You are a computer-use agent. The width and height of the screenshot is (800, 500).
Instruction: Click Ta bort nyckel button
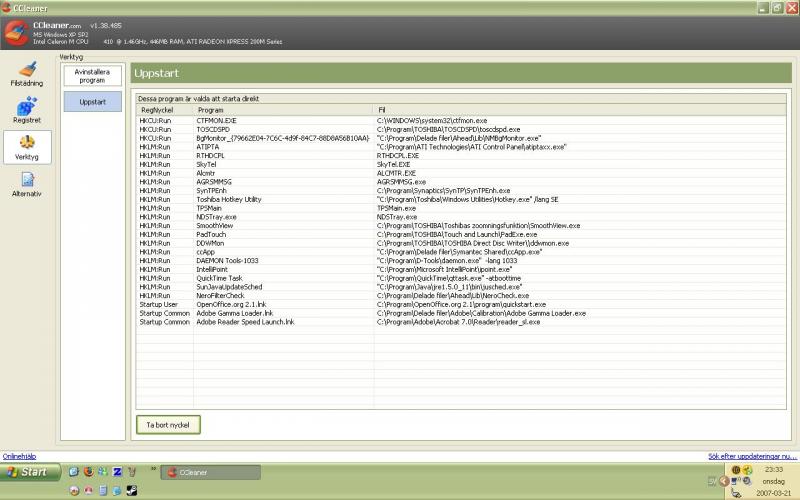168,424
